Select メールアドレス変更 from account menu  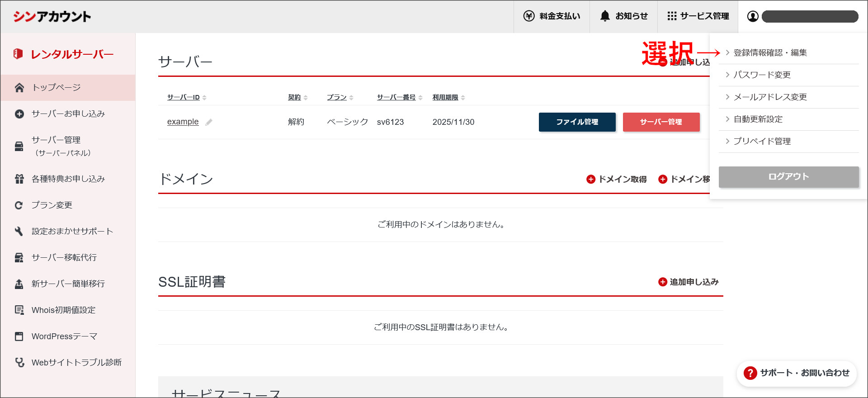point(788,97)
